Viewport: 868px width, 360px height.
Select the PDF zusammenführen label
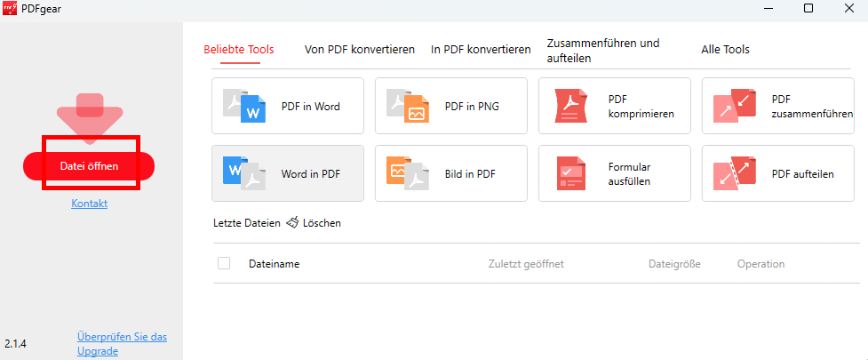[x=812, y=107]
